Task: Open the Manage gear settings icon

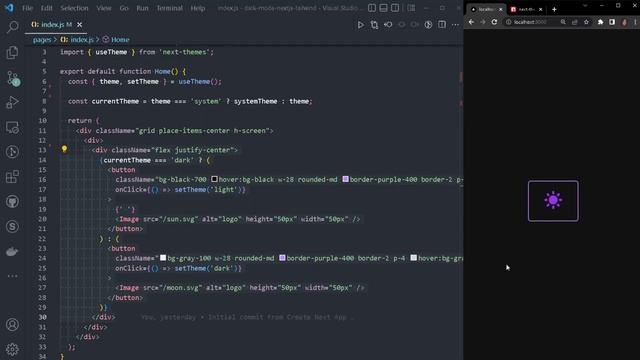Action: (x=12, y=349)
